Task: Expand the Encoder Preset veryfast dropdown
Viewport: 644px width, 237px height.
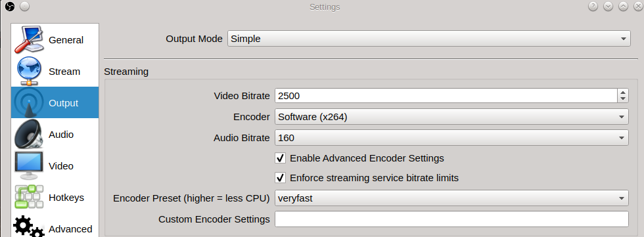Action: click(x=451, y=198)
